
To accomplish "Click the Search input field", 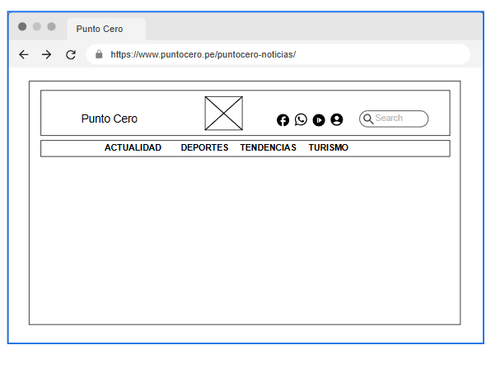I will [394, 119].
